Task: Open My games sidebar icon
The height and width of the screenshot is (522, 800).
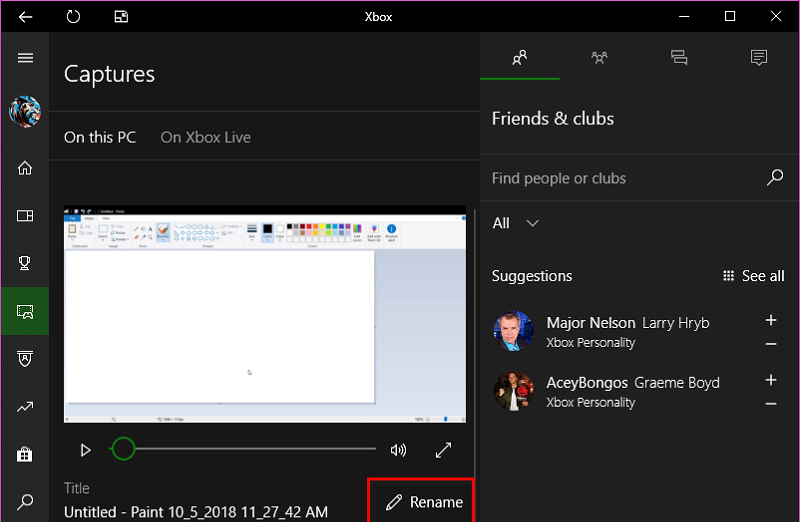Action: (x=25, y=216)
